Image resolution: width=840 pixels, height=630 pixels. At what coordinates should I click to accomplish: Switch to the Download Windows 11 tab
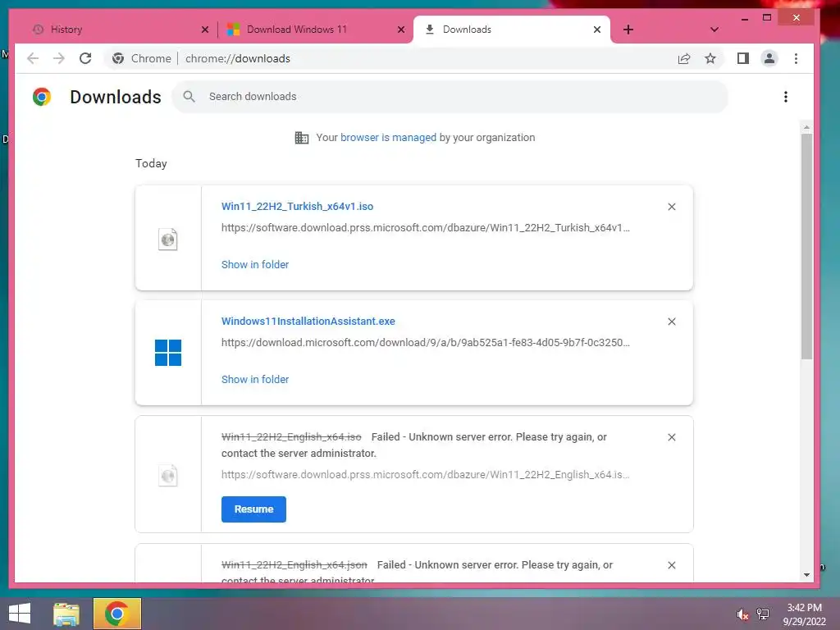click(314, 30)
